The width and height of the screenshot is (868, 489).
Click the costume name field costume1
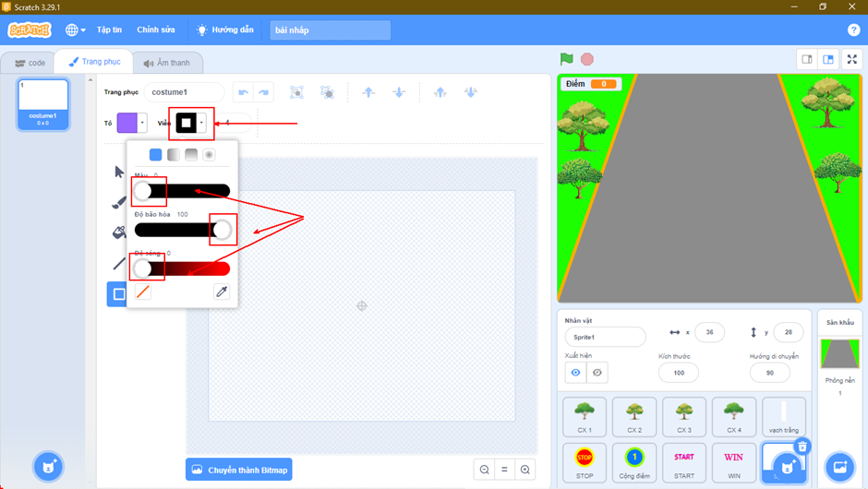click(x=185, y=92)
